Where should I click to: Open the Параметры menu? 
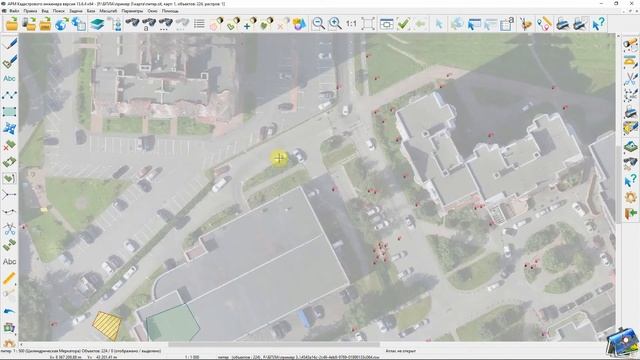pos(132,11)
